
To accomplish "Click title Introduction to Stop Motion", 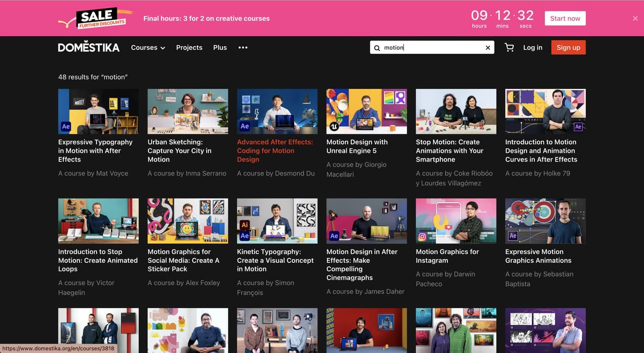I will coord(98,260).
